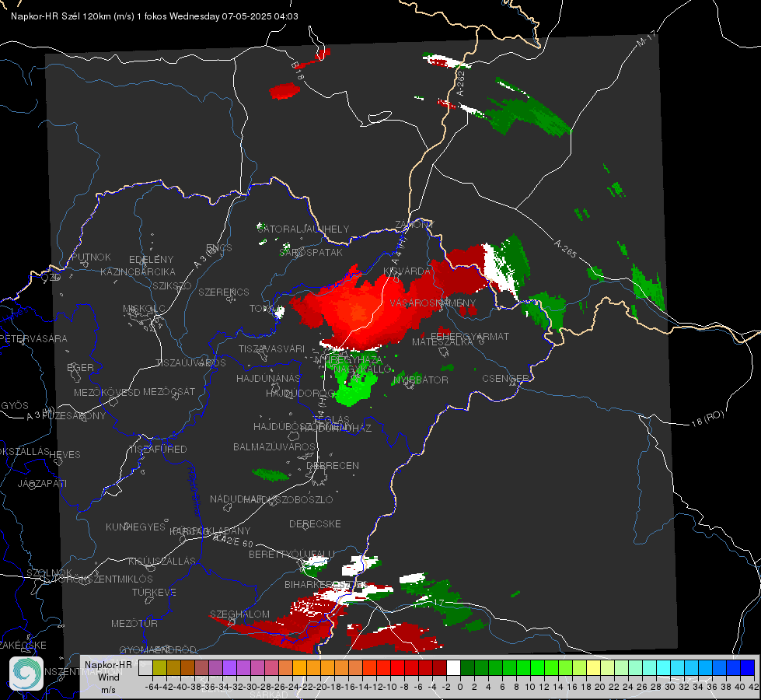Click the HAJDÚNÁNÁS label

click(x=268, y=378)
